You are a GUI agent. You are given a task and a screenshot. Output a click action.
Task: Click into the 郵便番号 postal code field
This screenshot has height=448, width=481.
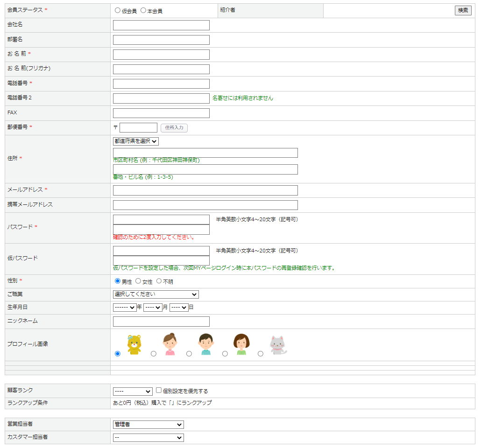pyautogui.click(x=138, y=127)
